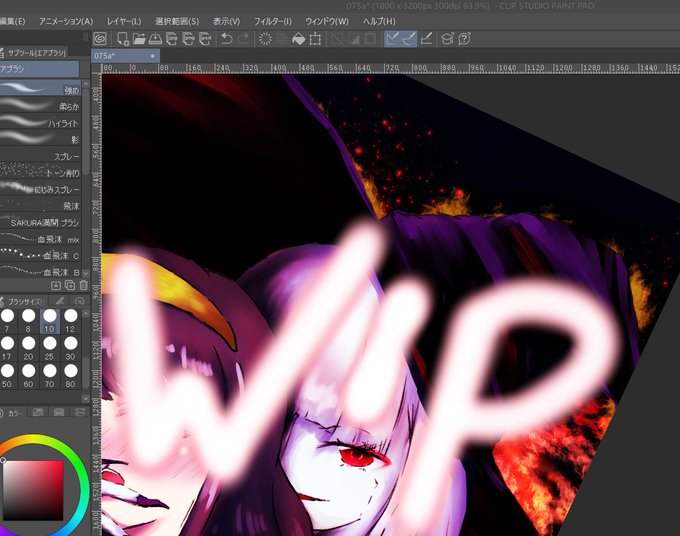Open the 表示(V) menu
680x536 pixels.
pos(226,21)
